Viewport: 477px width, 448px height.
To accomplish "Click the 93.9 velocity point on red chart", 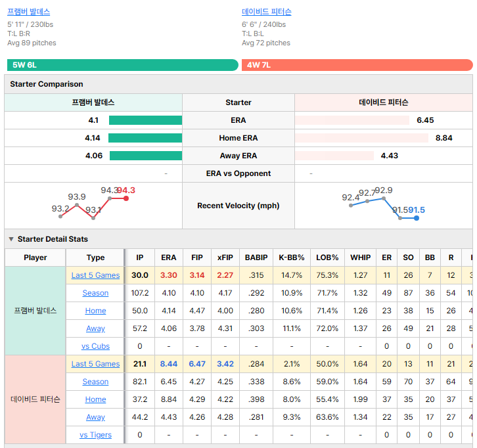I will coord(77,205).
